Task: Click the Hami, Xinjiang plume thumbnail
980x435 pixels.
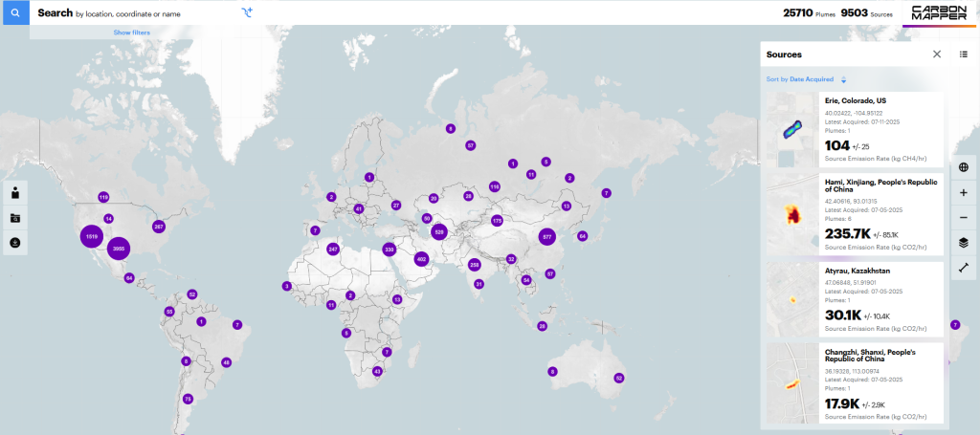Action: click(792, 213)
